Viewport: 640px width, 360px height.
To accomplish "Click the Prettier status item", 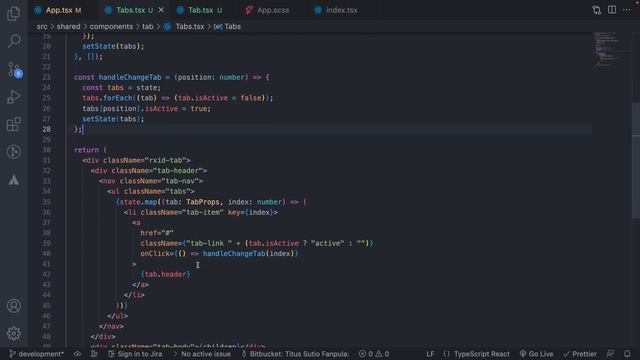I will coord(580,354).
